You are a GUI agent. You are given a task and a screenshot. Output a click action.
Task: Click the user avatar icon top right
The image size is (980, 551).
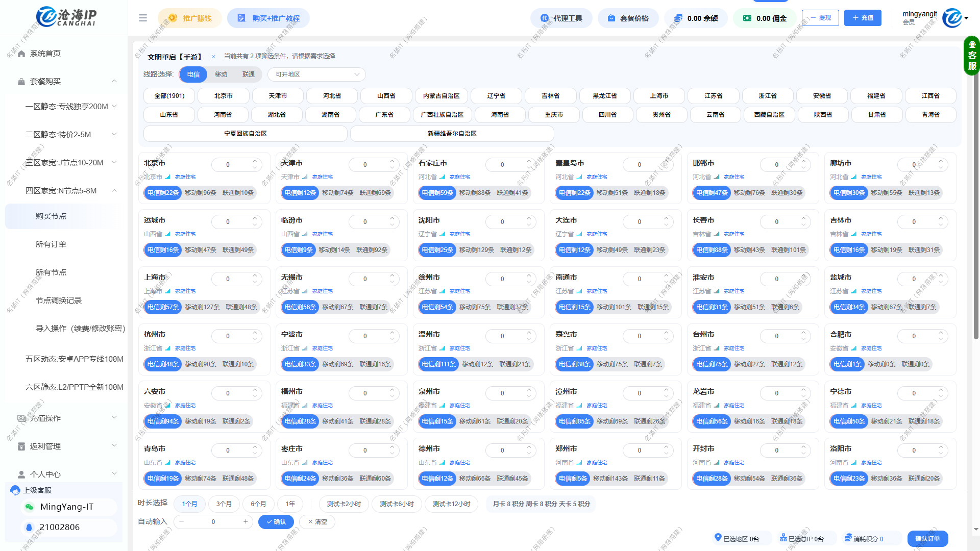click(x=951, y=18)
